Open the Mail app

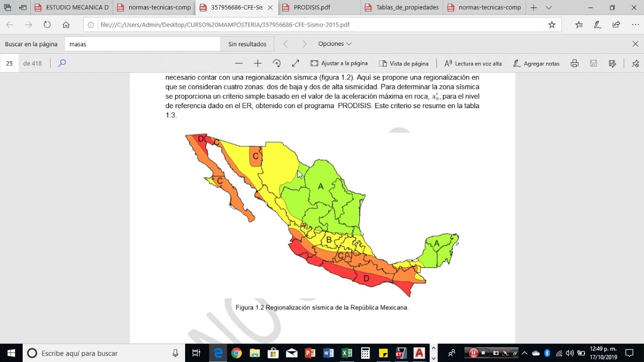point(292,353)
